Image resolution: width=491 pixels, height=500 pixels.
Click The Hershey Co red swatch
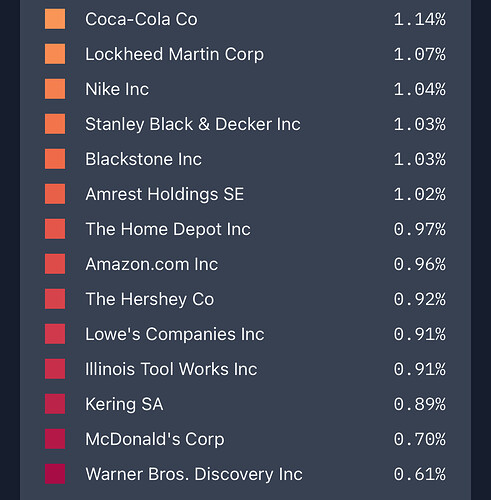[x=55, y=299]
